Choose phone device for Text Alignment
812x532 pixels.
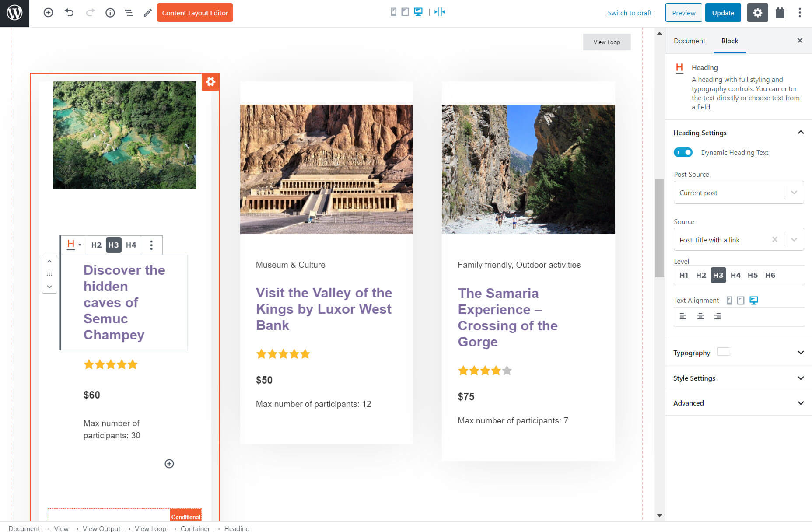729,300
